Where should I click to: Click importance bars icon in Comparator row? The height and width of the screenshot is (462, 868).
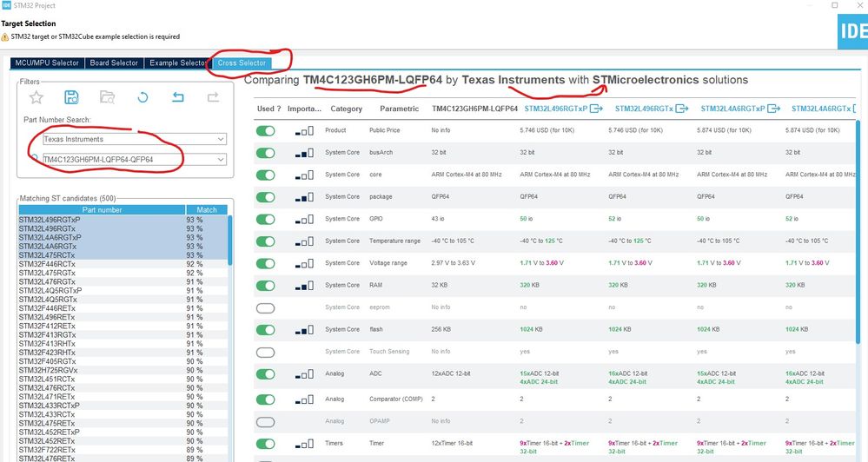pos(304,399)
